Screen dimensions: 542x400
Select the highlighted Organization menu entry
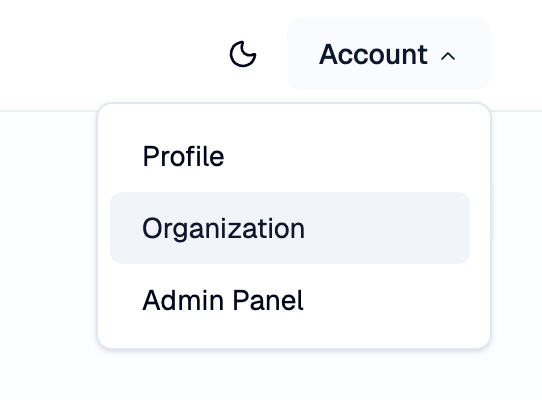(x=290, y=228)
